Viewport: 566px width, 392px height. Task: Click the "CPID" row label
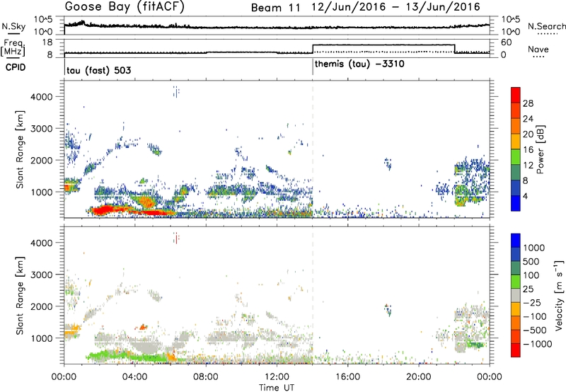(x=16, y=67)
